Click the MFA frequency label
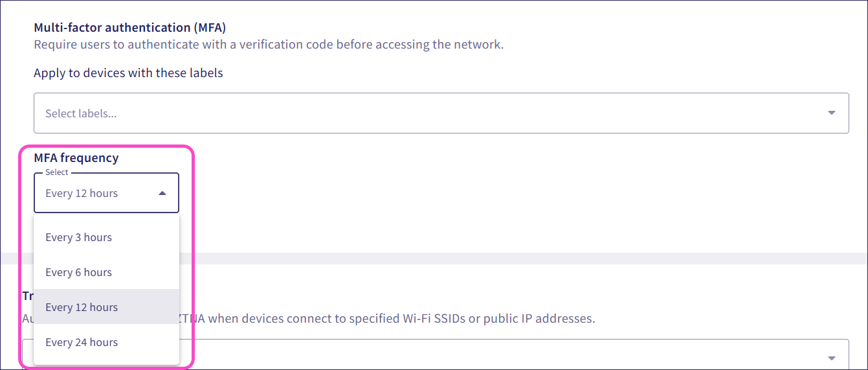Screen dimensions: 868x370 (76, 157)
